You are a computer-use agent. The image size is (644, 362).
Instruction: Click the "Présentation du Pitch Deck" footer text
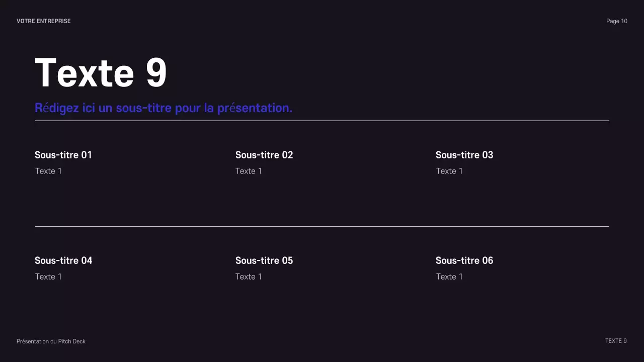(51, 341)
